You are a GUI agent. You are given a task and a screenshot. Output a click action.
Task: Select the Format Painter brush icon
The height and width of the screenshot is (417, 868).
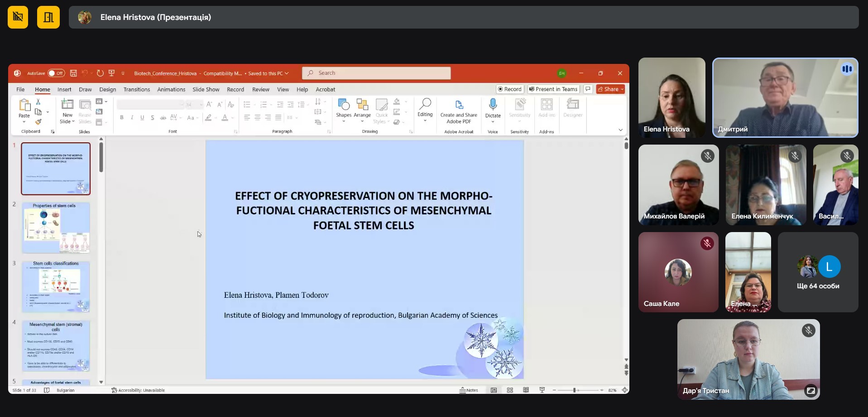(x=38, y=121)
